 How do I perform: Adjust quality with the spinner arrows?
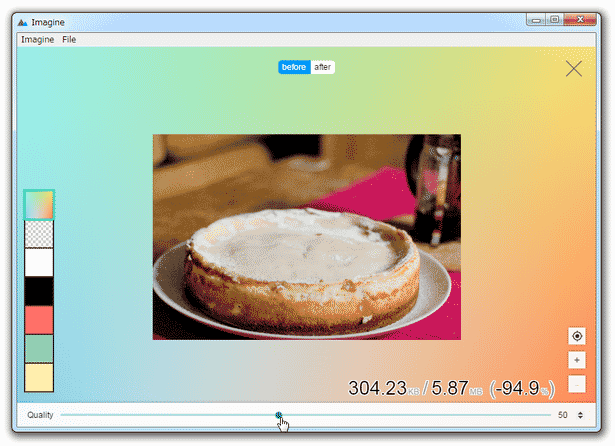pyautogui.click(x=580, y=415)
